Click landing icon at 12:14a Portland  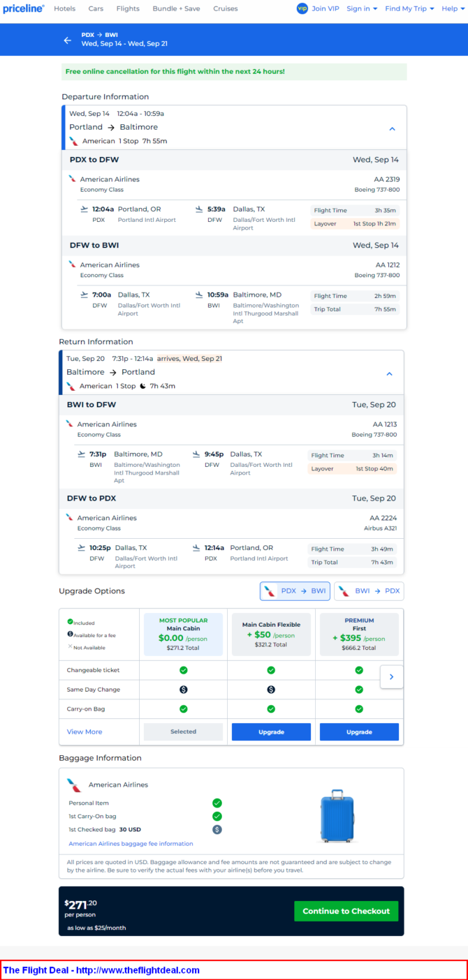click(x=196, y=548)
